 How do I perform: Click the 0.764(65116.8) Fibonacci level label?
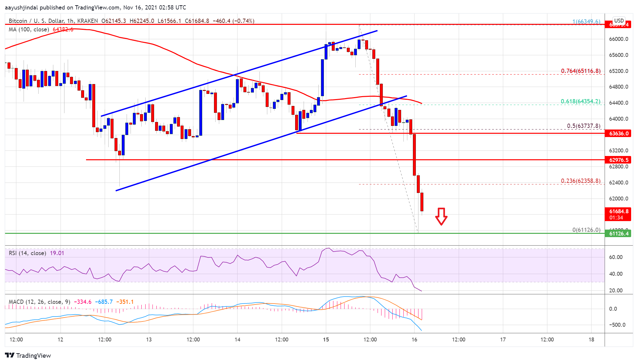580,71
